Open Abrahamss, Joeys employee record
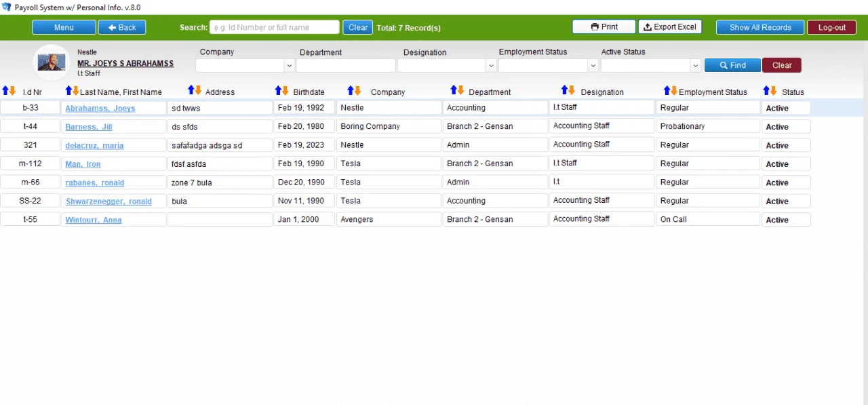868x405 pixels. pos(100,108)
